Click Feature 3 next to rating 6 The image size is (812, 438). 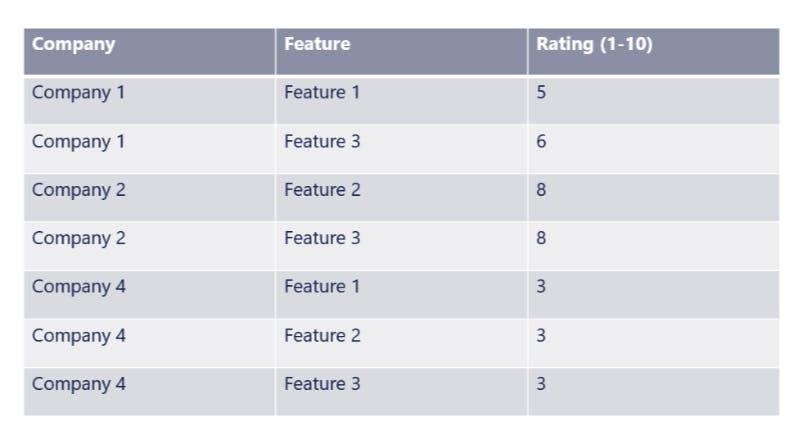pyautogui.click(x=321, y=142)
